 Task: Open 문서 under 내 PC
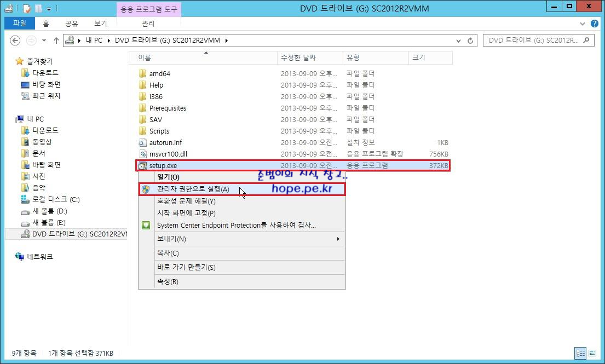(39, 153)
